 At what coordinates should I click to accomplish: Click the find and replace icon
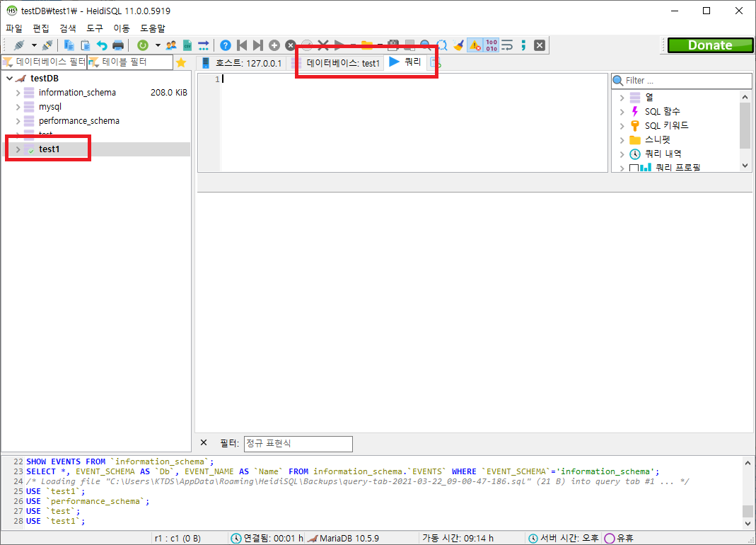(441, 45)
